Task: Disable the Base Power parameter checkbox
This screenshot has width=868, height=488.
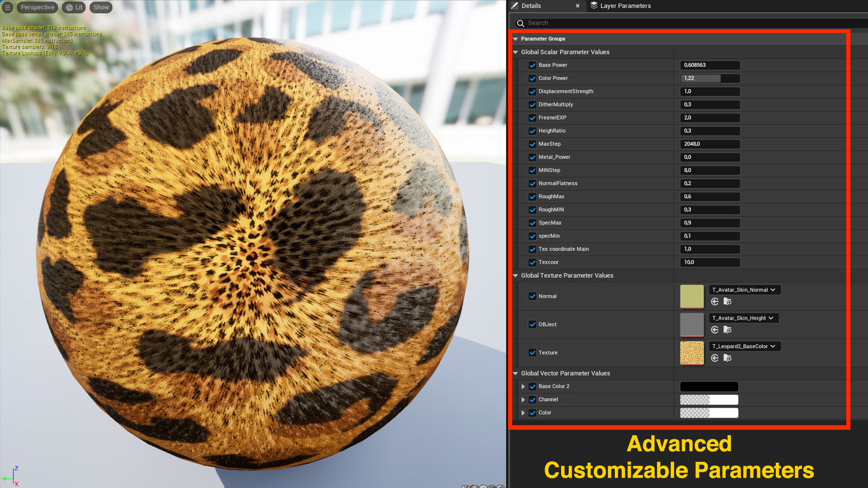Action: (x=532, y=65)
